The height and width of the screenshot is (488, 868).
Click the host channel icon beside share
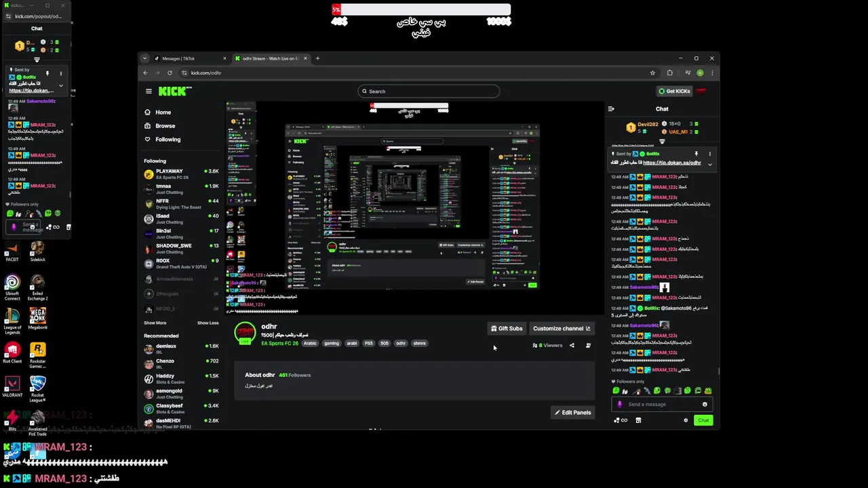[588, 346]
